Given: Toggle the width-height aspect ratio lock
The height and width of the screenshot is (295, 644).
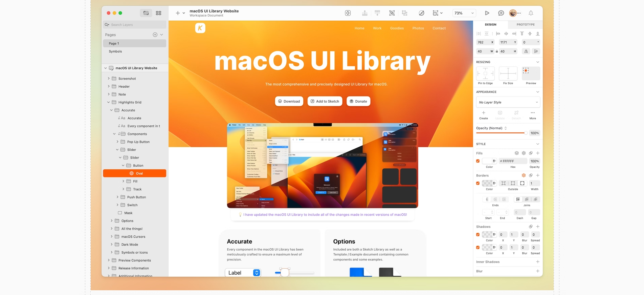Looking at the screenshot, I should (x=496, y=51).
